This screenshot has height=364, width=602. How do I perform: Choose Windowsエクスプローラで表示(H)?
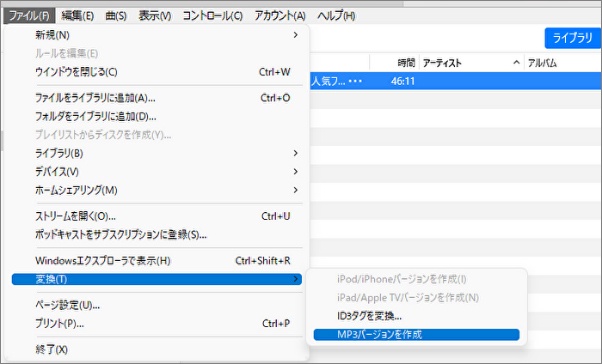157,261
